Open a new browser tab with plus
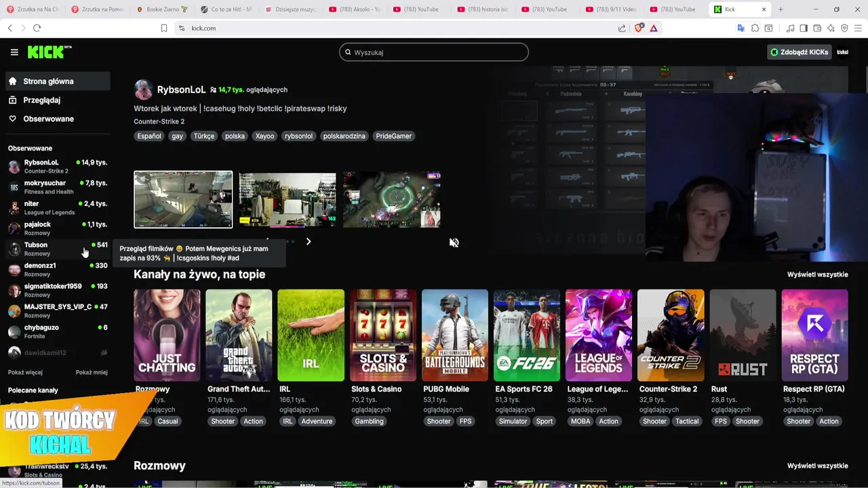 point(781,9)
